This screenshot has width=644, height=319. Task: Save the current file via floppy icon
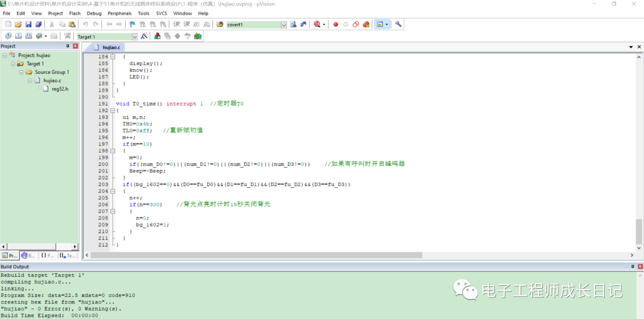coord(29,24)
